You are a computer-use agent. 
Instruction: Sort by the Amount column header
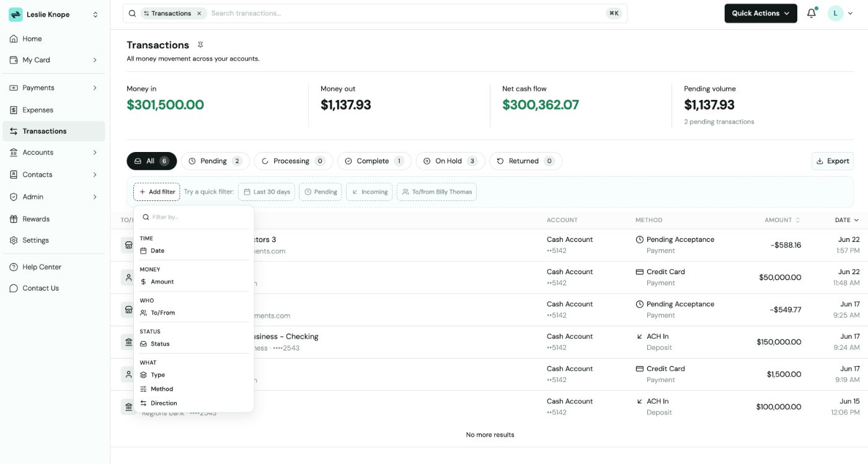pyautogui.click(x=782, y=220)
